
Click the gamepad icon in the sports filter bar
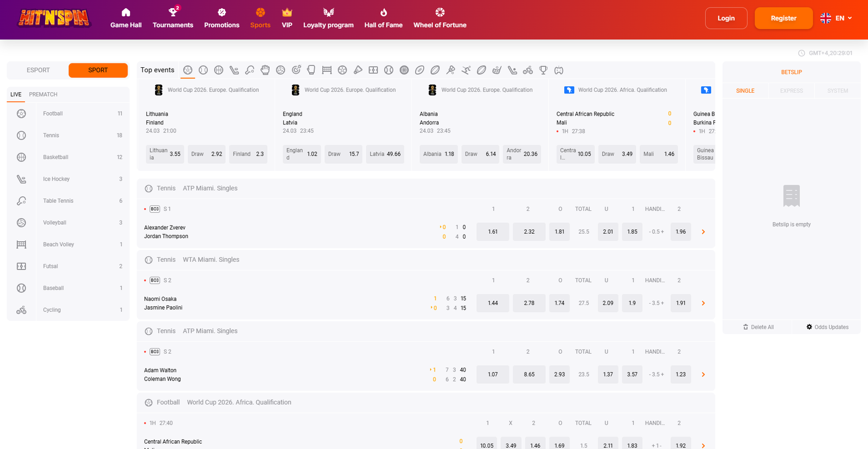pos(559,70)
